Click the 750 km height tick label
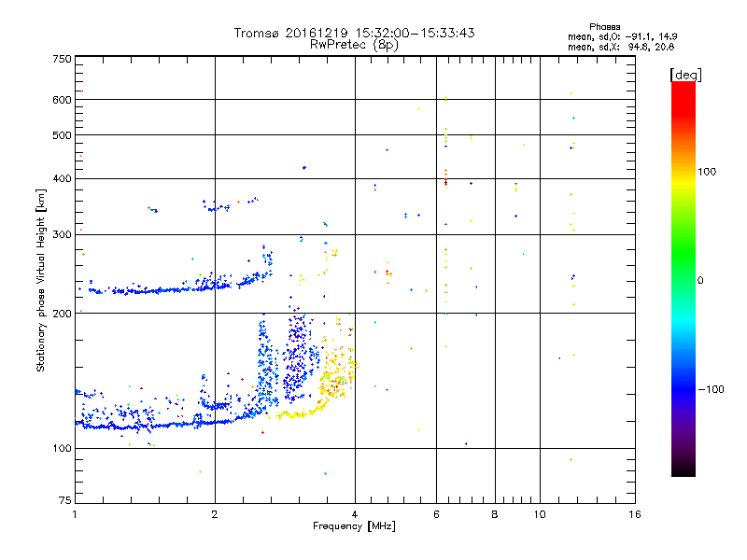Screen dimensions: 747x560 62,59
